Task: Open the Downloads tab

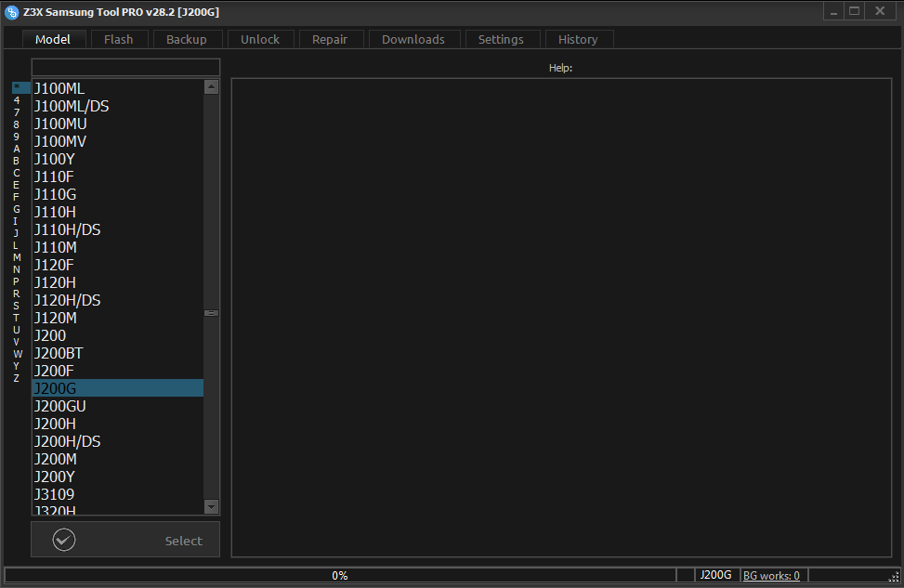Action: pos(413,39)
